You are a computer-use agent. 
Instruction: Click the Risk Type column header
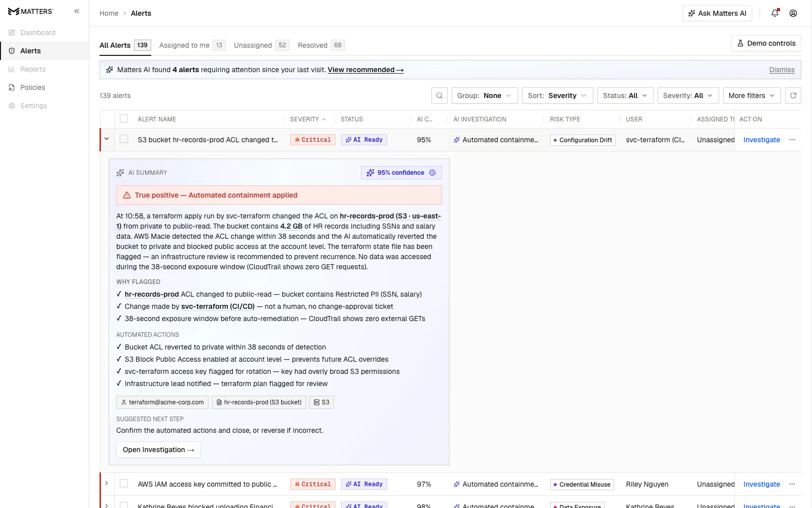(565, 119)
